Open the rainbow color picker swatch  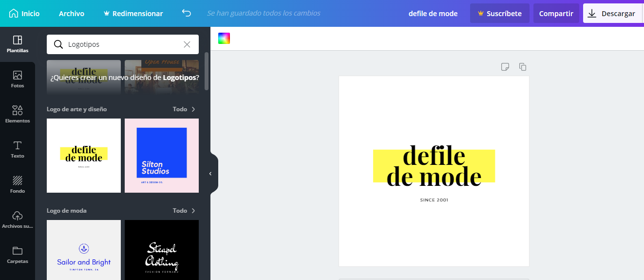coord(224,39)
